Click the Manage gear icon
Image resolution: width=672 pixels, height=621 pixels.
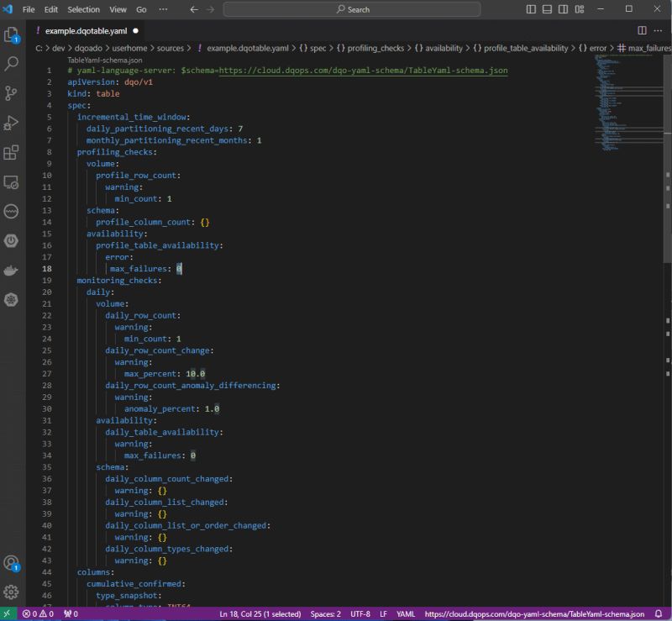coord(11,592)
